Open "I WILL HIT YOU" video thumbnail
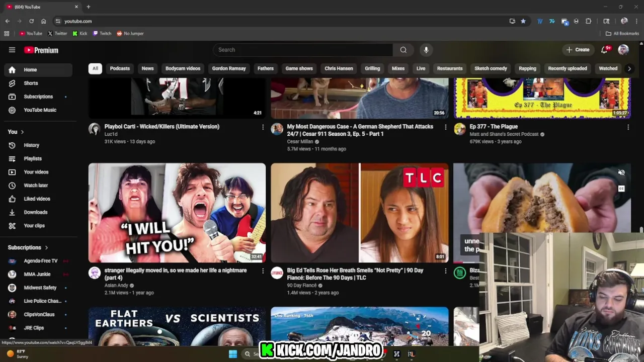644x362 pixels. (x=177, y=213)
